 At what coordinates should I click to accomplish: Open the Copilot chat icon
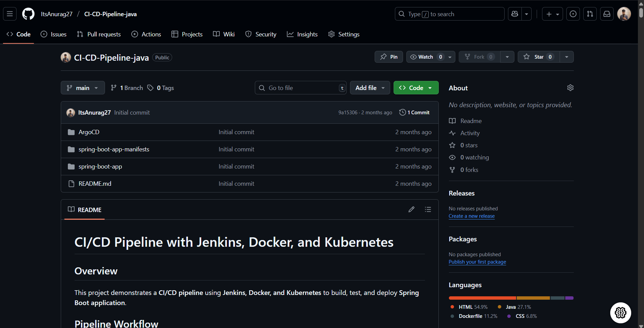515,14
